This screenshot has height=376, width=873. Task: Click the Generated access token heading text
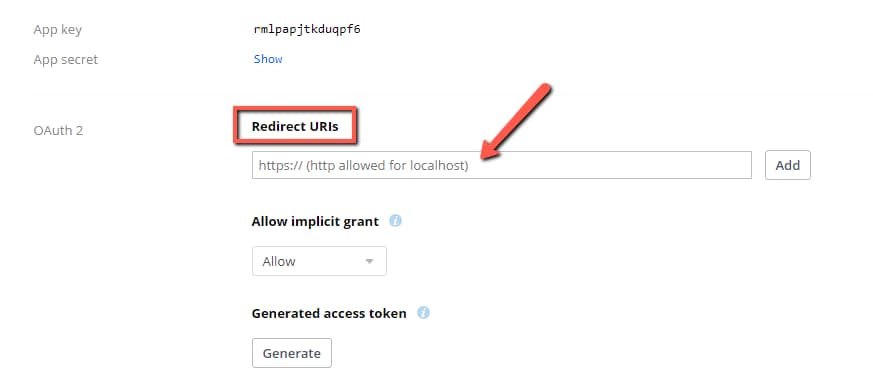(x=329, y=314)
